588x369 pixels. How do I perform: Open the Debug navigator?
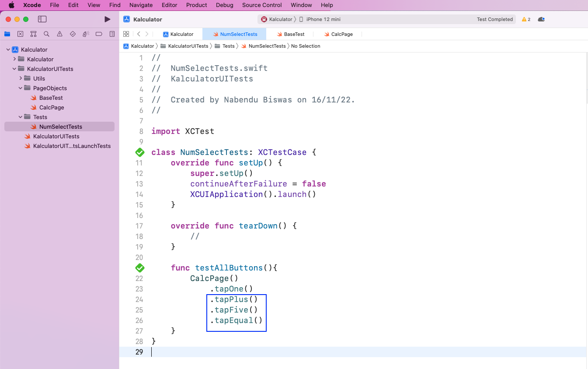point(86,34)
